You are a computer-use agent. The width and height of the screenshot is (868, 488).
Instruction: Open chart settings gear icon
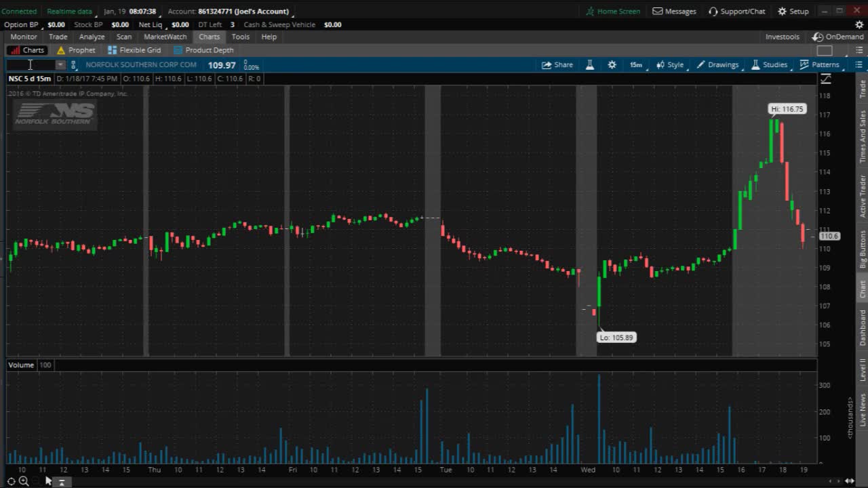point(612,65)
